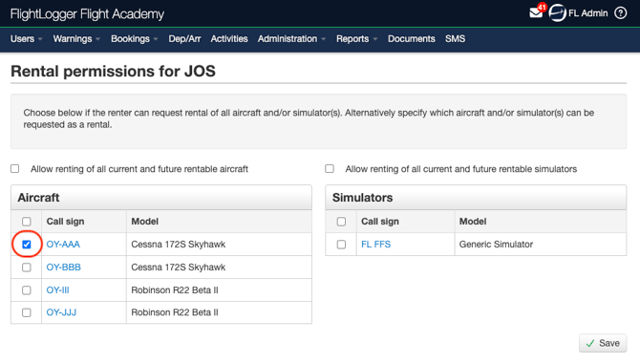Click the red 41 notification badge
The image size is (640, 364).
point(542,7)
